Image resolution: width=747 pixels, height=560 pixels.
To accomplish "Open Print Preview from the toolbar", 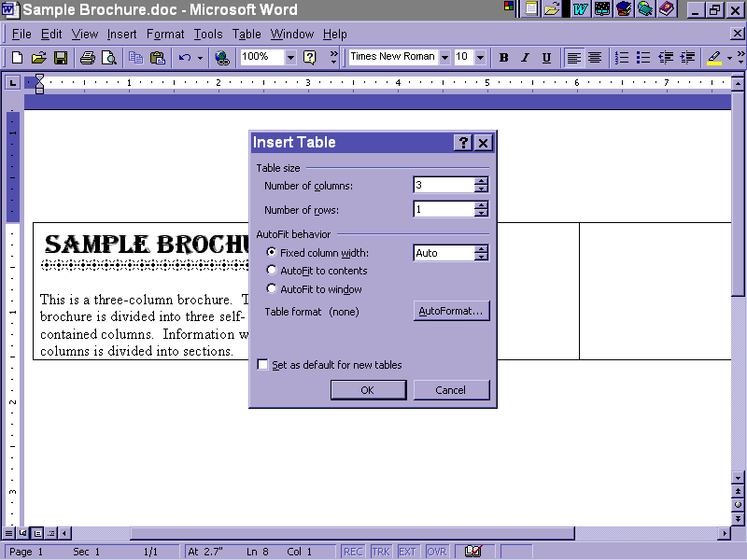I will [109, 58].
